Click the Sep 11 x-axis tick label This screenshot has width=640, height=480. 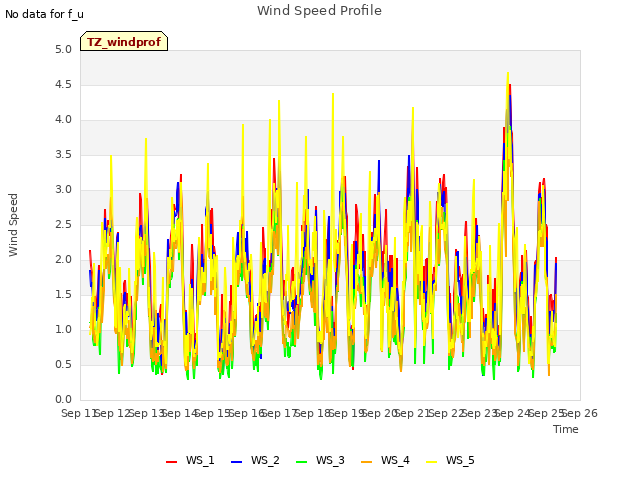coord(79,413)
